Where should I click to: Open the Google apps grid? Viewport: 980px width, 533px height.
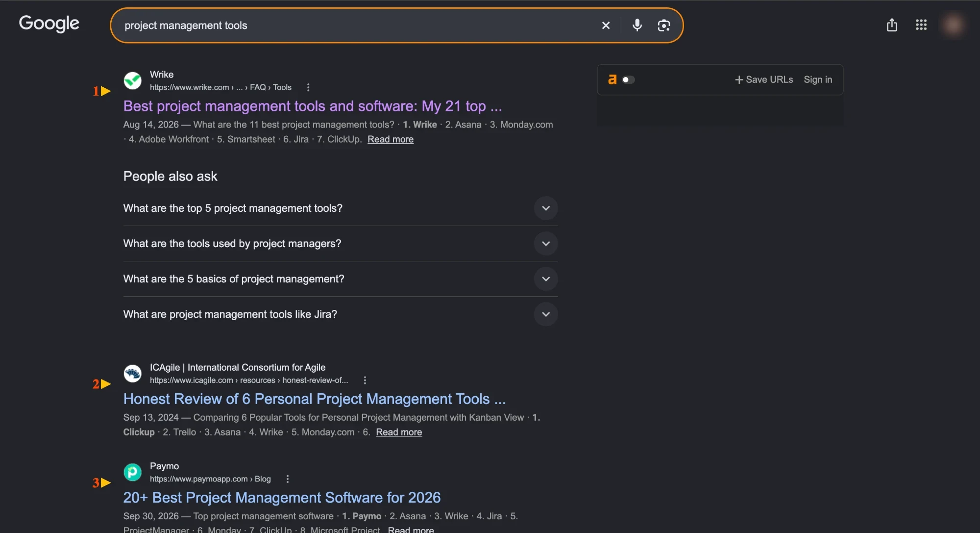[x=921, y=25]
